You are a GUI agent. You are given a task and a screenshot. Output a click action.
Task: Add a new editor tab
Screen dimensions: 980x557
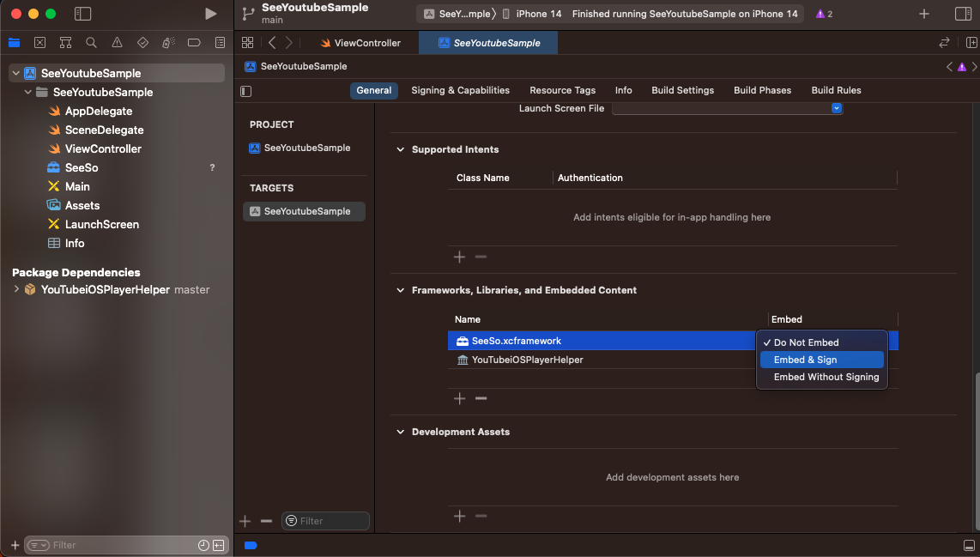[923, 14]
